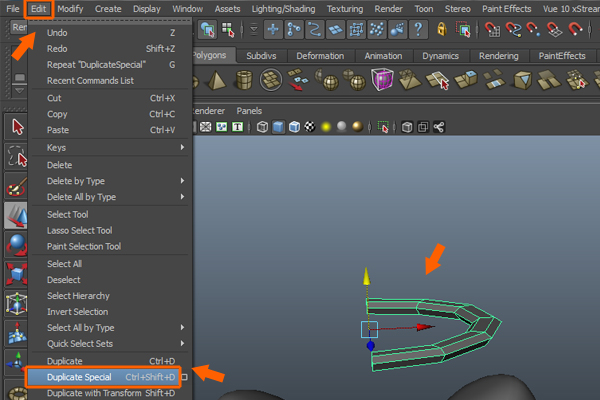
Task: Click the deformations selection mask icon
Action: [356, 29]
